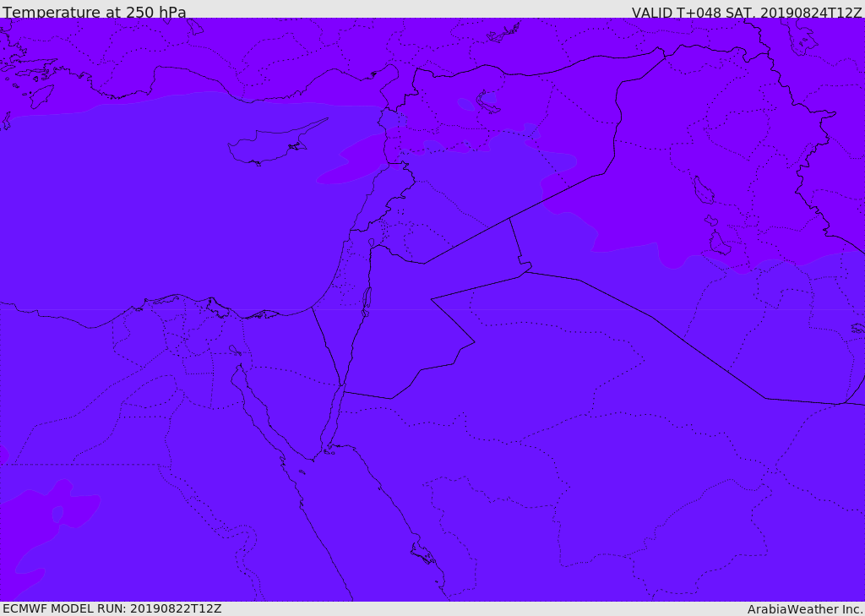The image size is (865, 616).
Task: Click the 'ArabiaWeather Inc' credit text
Action: tap(805, 609)
